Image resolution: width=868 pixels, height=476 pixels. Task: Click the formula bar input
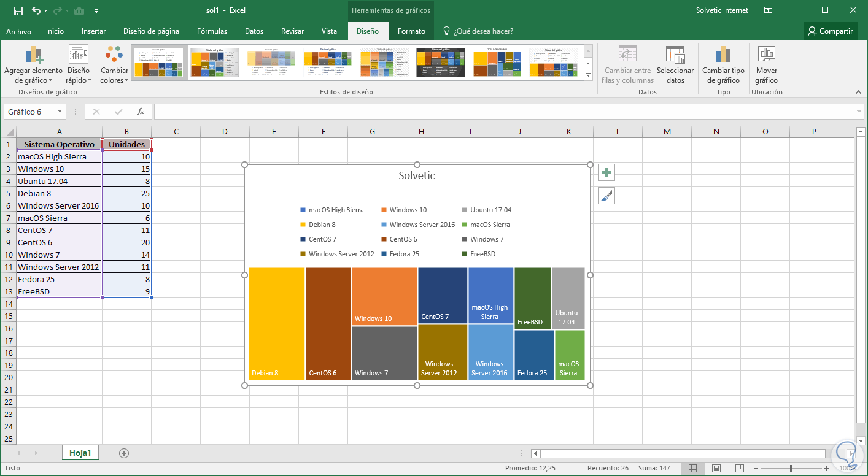click(504, 112)
